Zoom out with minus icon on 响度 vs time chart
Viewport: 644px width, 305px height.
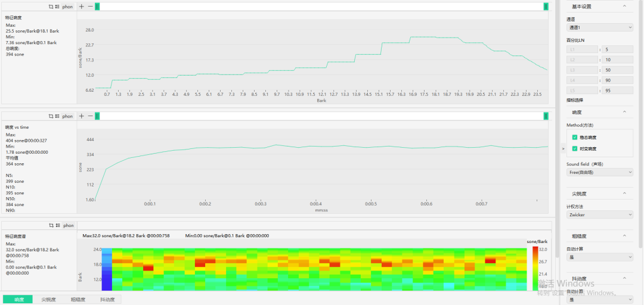click(x=91, y=116)
